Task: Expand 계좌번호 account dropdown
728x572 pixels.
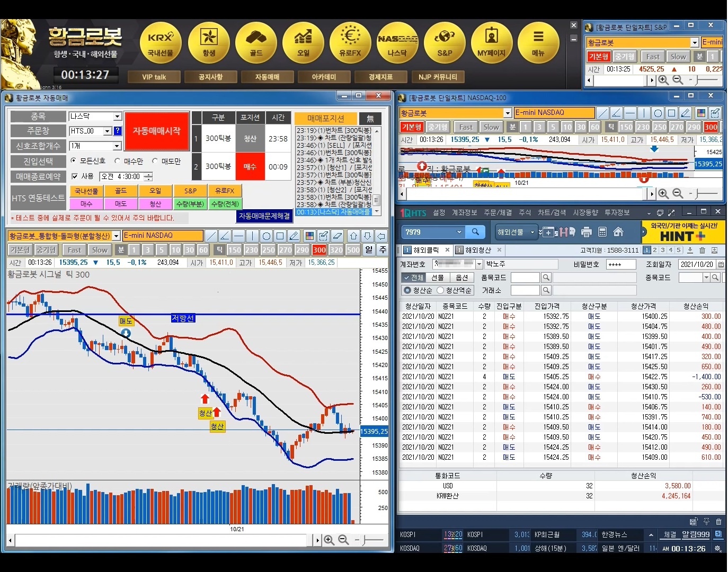Action: [x=479, y=264]
